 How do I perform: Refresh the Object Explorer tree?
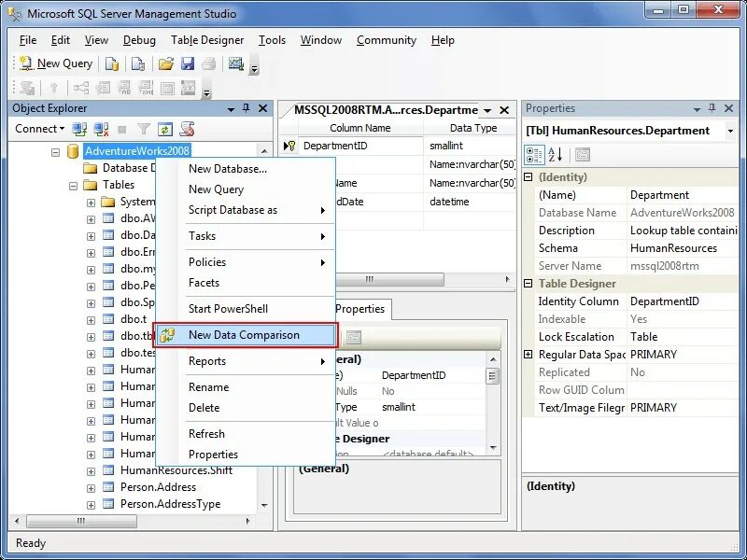point(164,128)
